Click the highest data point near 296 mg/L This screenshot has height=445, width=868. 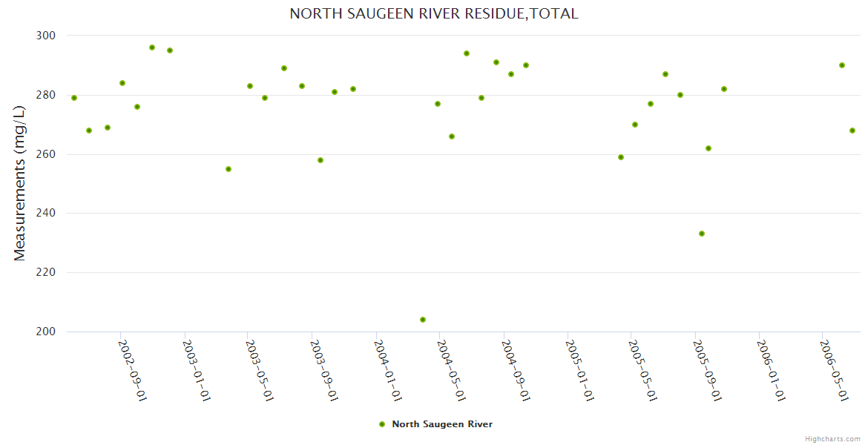coord(152,47)
